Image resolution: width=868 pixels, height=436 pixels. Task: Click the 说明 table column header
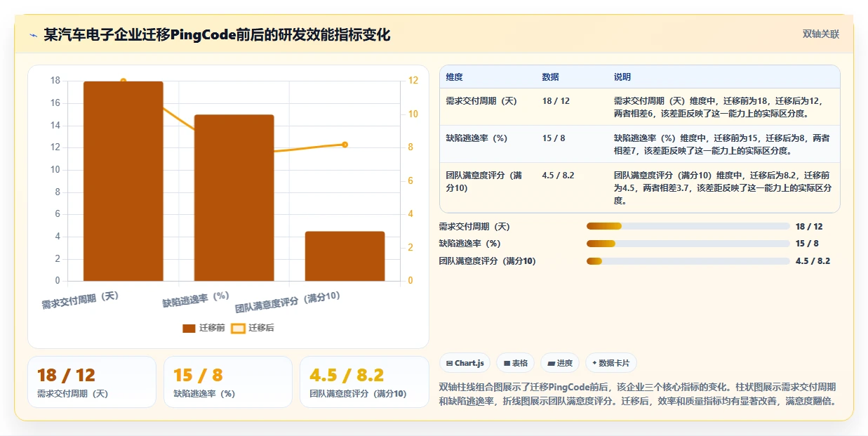(x=622, y=77)
